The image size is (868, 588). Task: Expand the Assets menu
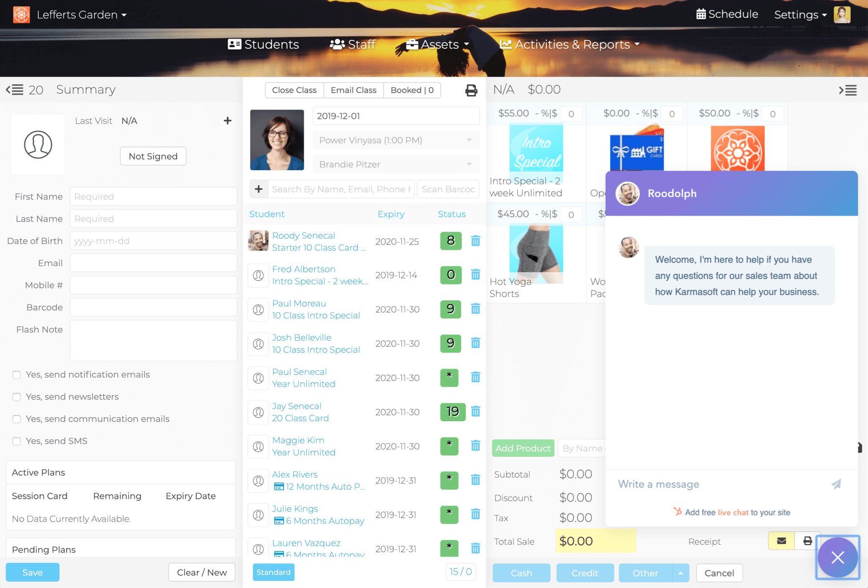[x=437, y=44]
